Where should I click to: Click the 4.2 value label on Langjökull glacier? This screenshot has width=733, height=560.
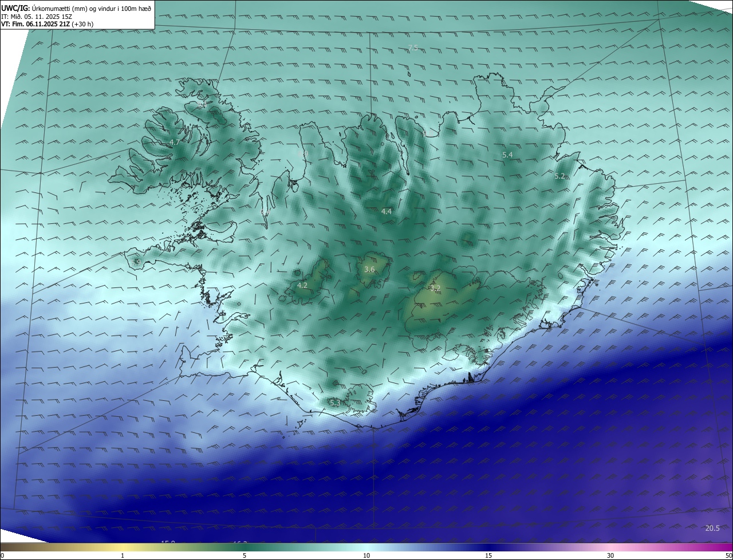point(302,285)
